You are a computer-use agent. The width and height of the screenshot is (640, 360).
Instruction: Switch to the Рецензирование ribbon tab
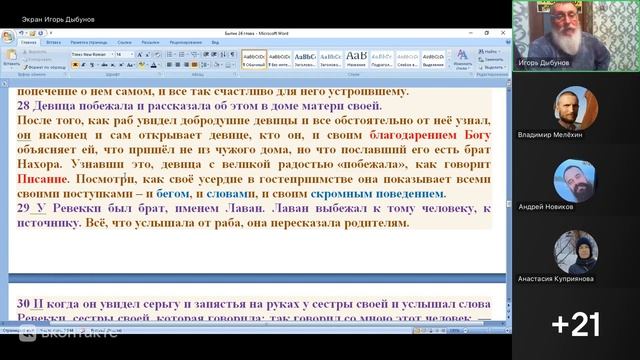coord(185,42)
